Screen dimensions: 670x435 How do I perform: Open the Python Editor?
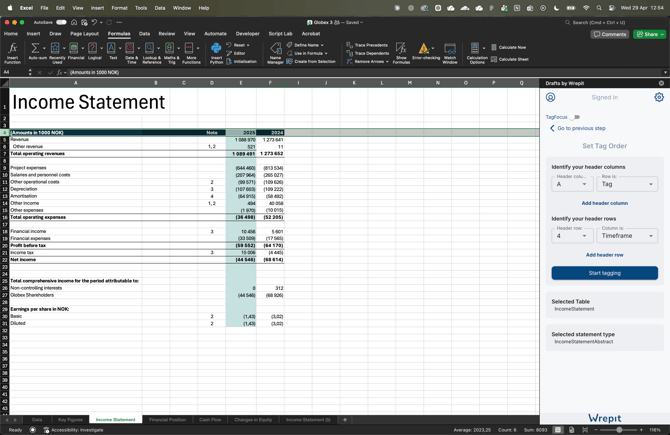[236, 53]
